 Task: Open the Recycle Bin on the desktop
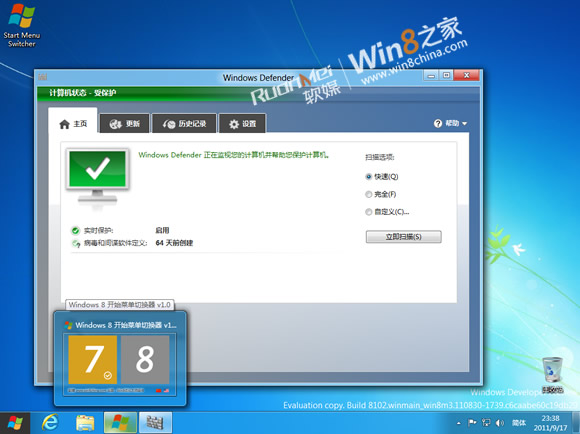coord(553,374)
